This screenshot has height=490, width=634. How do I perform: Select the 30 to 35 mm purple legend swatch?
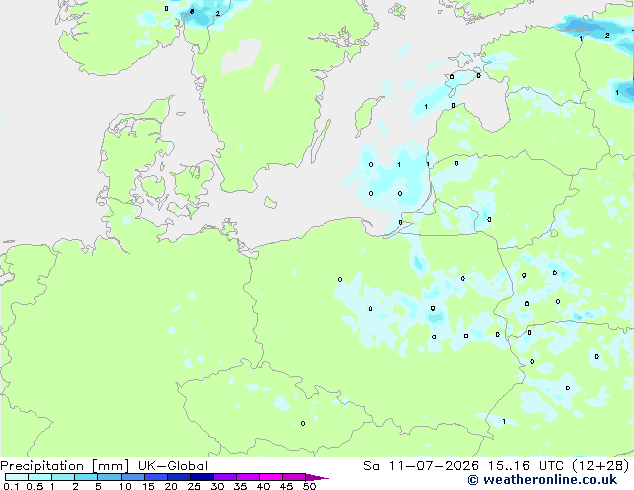(225, 477)
